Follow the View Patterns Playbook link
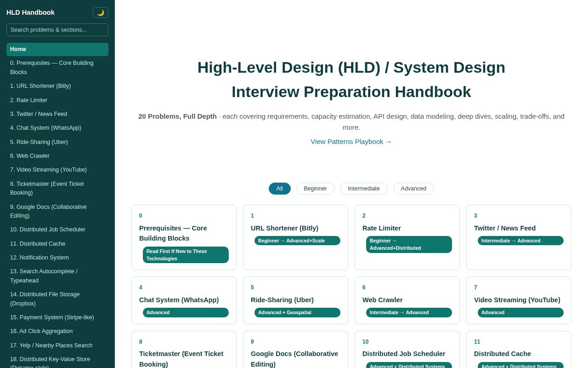Image resolution: width=588 pixels, height=368 pixels. [351, 142]
